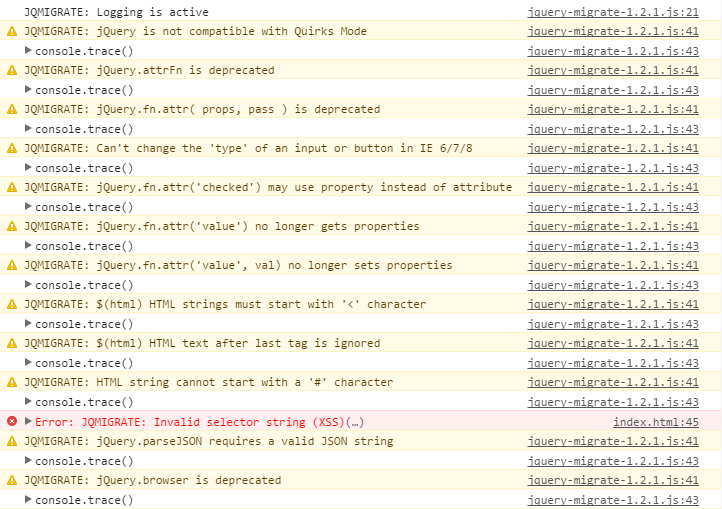Click warning icon beside jQuery.attrFn deprecated
Viewport: 722px width, 509px height.
point(12,70)
